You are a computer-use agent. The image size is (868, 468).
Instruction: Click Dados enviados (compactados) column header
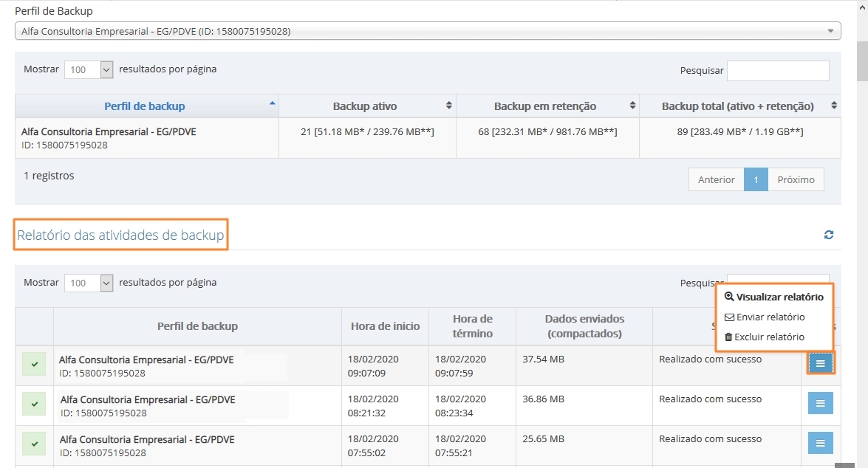click(x=584, y=326)
